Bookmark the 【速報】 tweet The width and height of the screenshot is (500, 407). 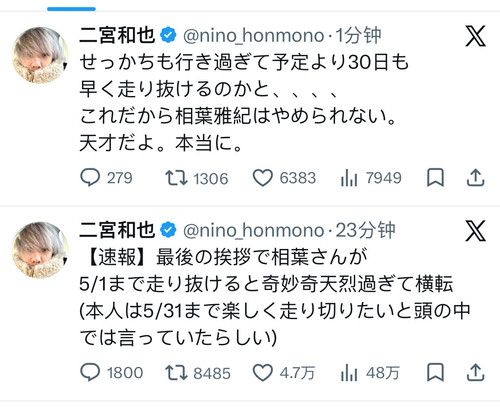pyautogui.click(x=435, y=372)
